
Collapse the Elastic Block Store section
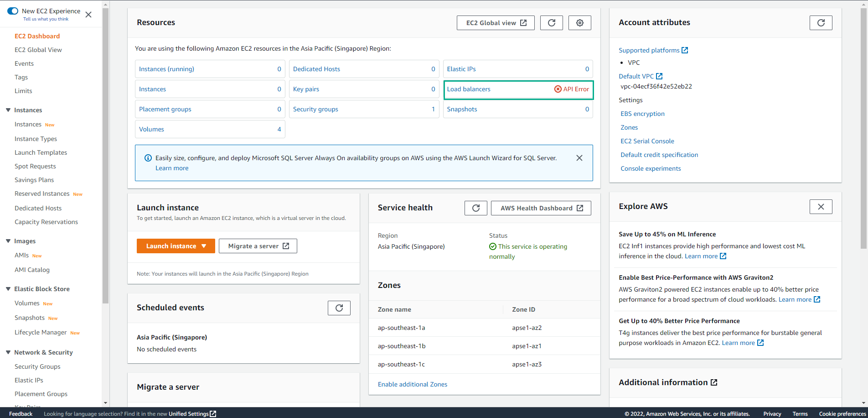(8, 289)
